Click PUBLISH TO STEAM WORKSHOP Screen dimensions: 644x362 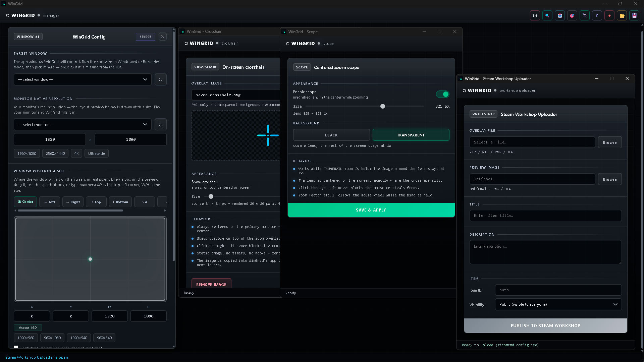545,325
